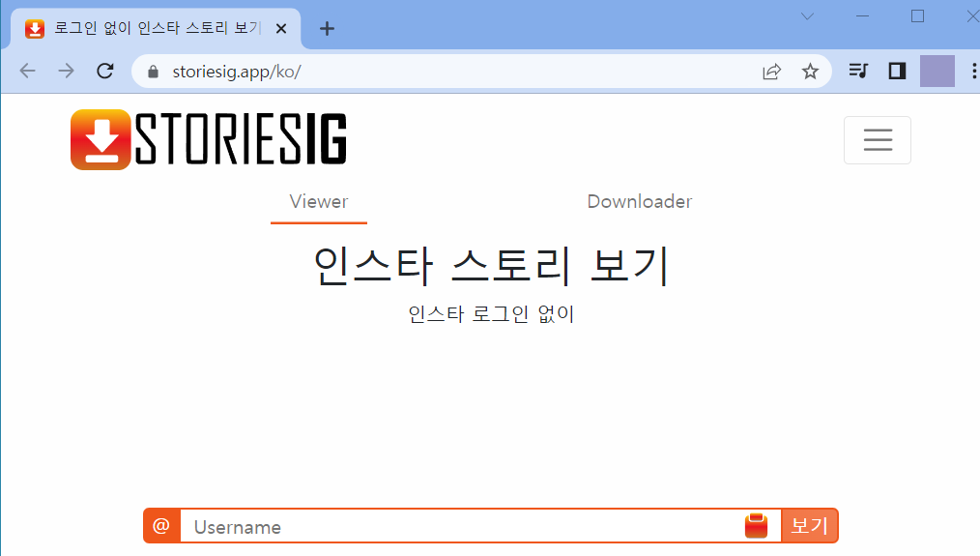
Task: Close the 로그인 없이 인스타 스토리 tab
Action: point(281,29)
